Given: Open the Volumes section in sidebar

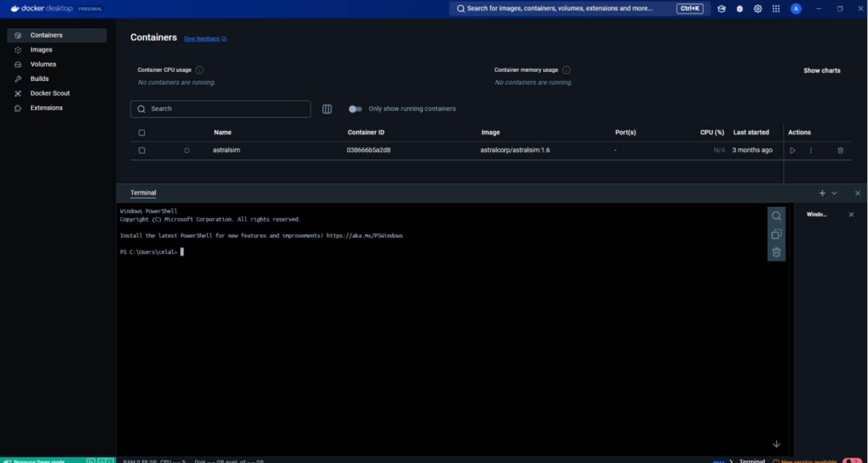Looking at the screenshot, I should [57, 64].
